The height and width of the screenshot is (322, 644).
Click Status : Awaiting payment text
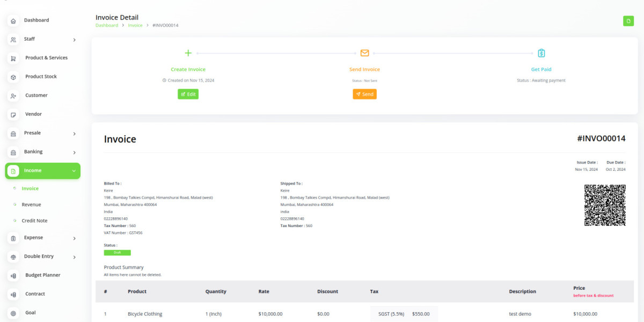pyautogui.click(x=541, y=80)
